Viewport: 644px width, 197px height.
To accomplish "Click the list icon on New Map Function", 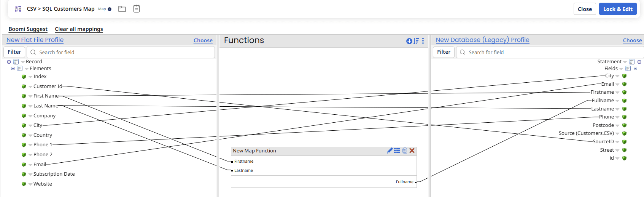I will pyautogui.click(x=397, y=151).
